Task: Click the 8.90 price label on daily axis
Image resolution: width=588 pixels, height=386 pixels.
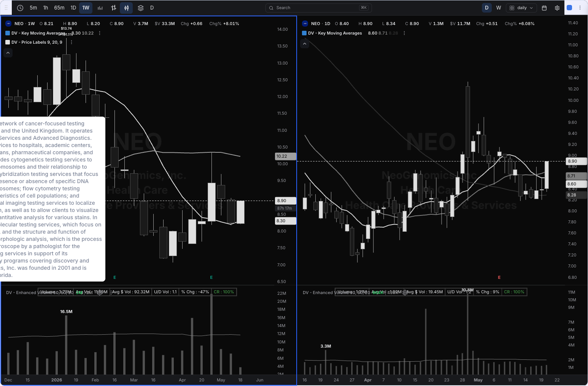Action: (x=576, y=161)
